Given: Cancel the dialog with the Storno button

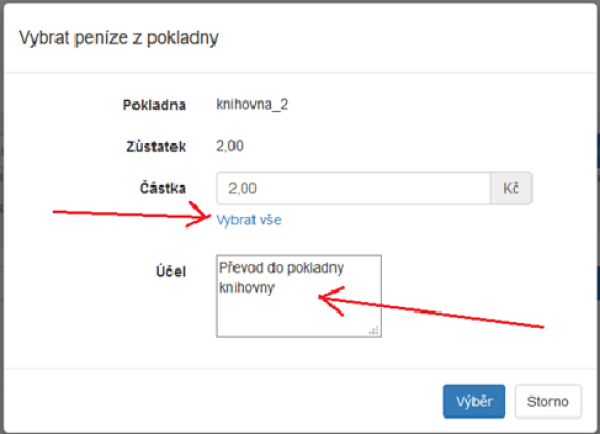Looking at the screenshot, I should (548, 401).
